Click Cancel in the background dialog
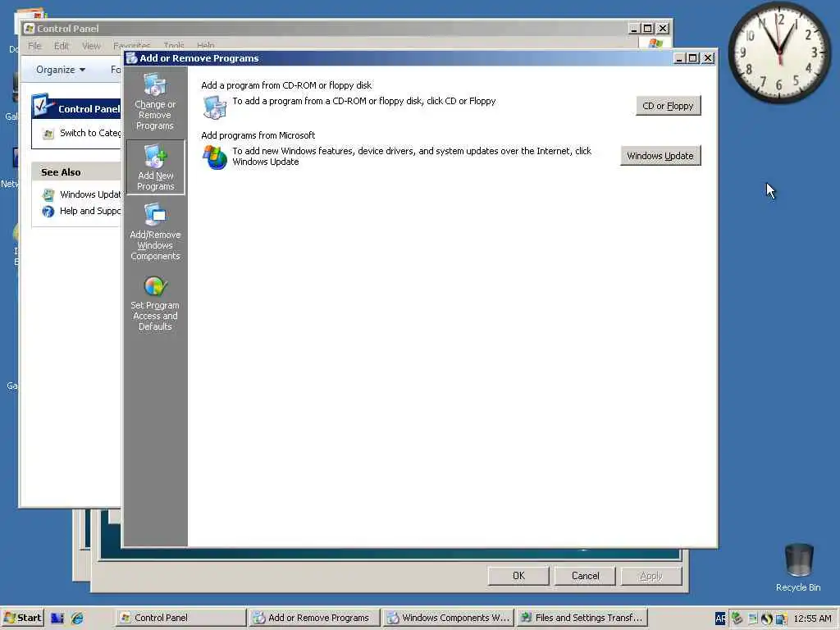Screen dimensions: 840x630 pos(585,575)
